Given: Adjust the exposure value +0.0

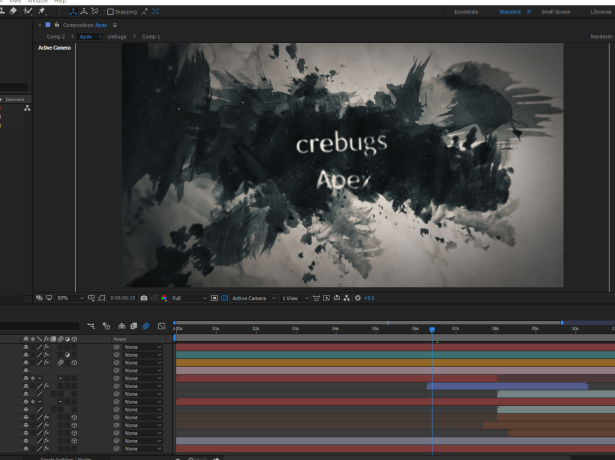Looking at the screenshot, I should (x=369, y=298).
